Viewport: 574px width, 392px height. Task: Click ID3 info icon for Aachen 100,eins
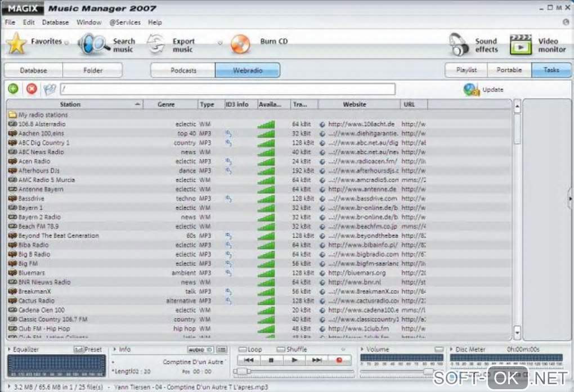click(x=228, y=133)
